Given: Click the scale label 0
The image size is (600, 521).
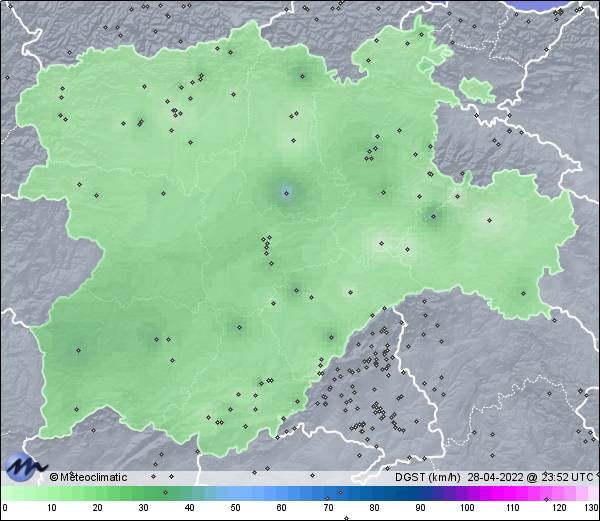Looking at the screenshot, I should [x=5, y=508].
